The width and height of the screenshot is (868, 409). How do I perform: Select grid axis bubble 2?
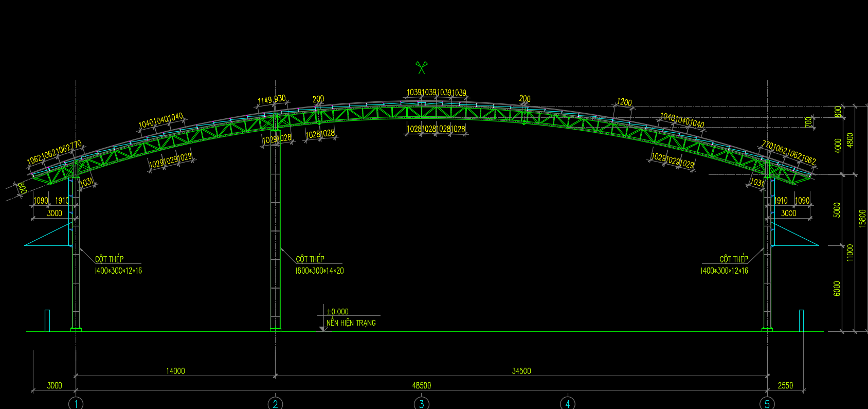click(275, 403)
